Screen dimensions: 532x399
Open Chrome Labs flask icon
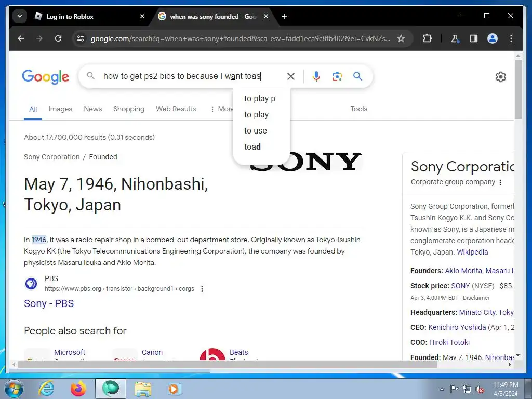tap(455, 38)
